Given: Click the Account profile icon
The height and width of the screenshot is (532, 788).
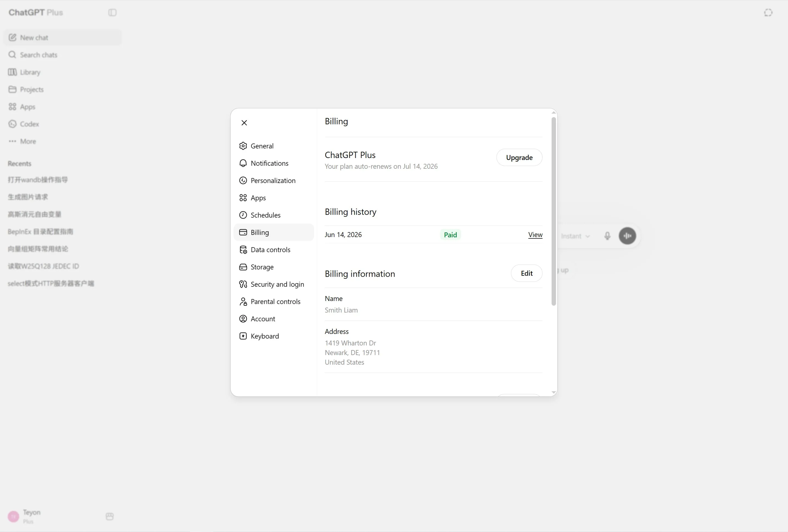Looking at the screenshot, I should pyautogui.click(x=243, y=319).
